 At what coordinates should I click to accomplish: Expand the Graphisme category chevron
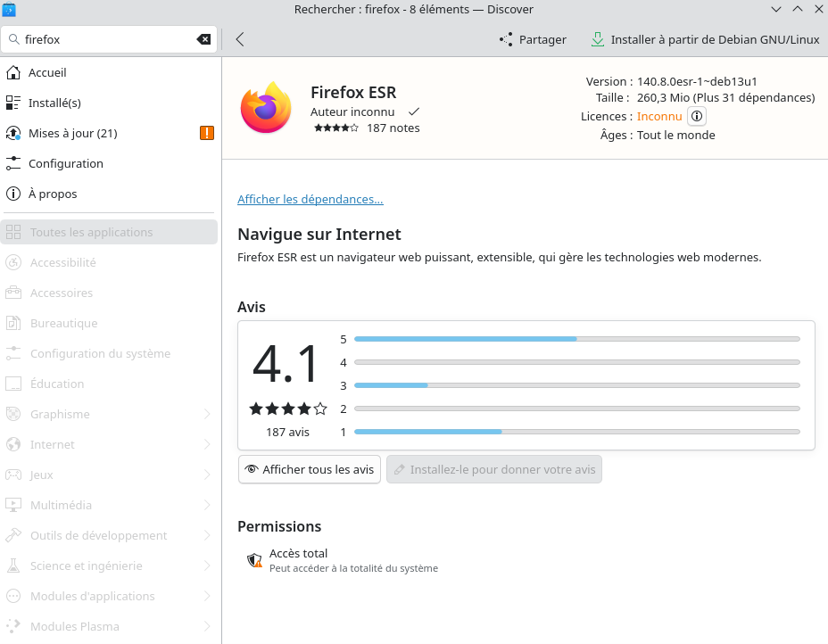point(207,414)
